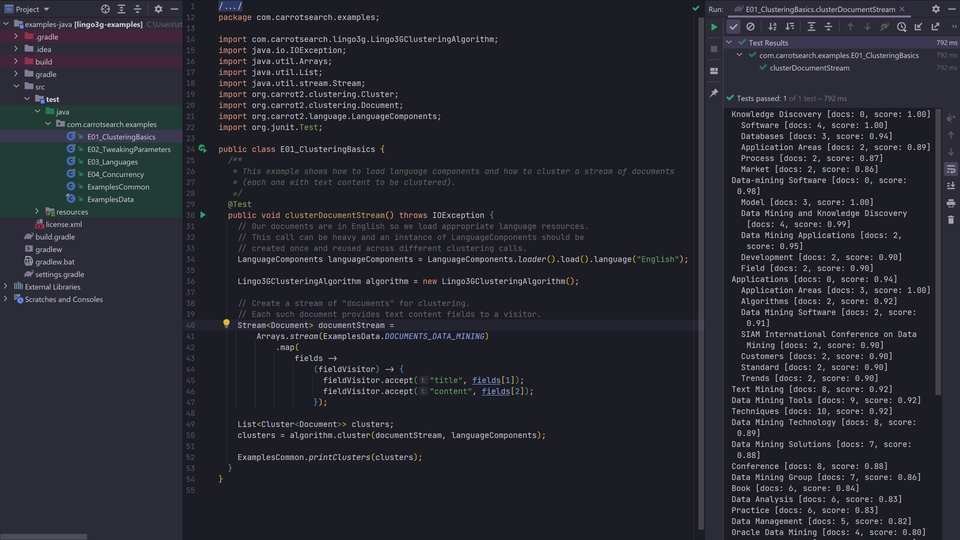Collapse the com.carrotsearch.examples package
This screenshot has width=960, height=540.
coord(48,124)
